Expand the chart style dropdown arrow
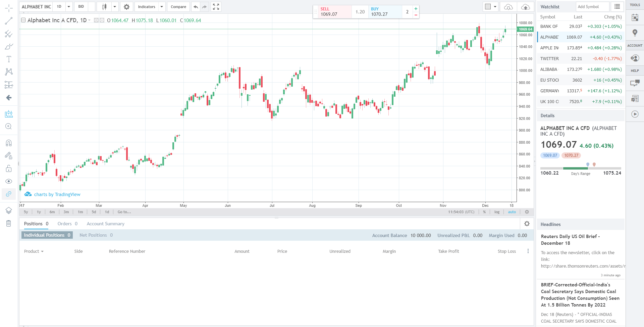 (115, 7)
